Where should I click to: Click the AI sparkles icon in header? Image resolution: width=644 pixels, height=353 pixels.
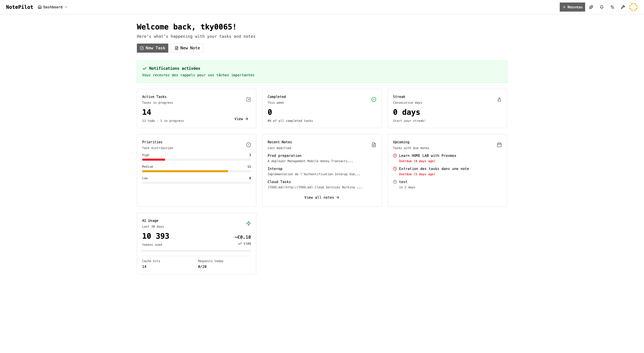[x=591, y=7]
